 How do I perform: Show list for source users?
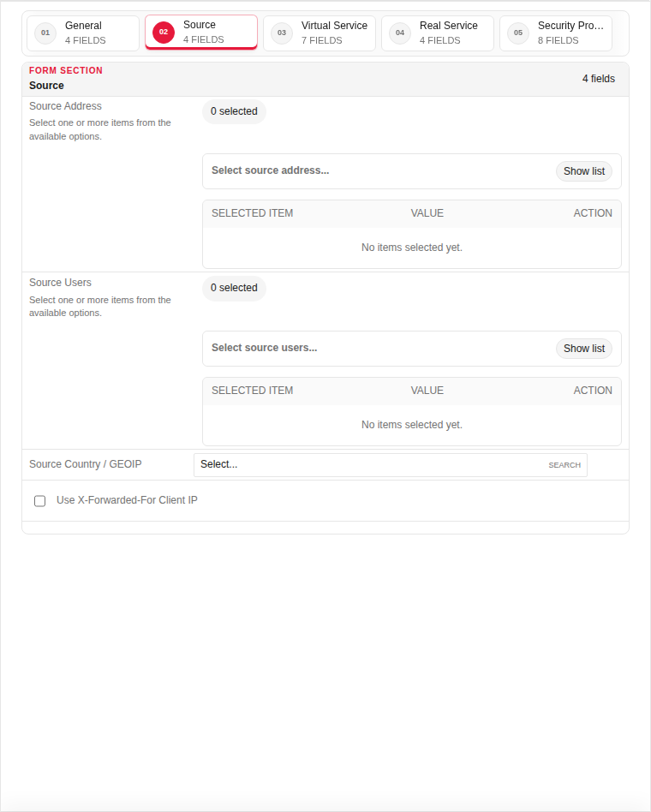(583, 349)
